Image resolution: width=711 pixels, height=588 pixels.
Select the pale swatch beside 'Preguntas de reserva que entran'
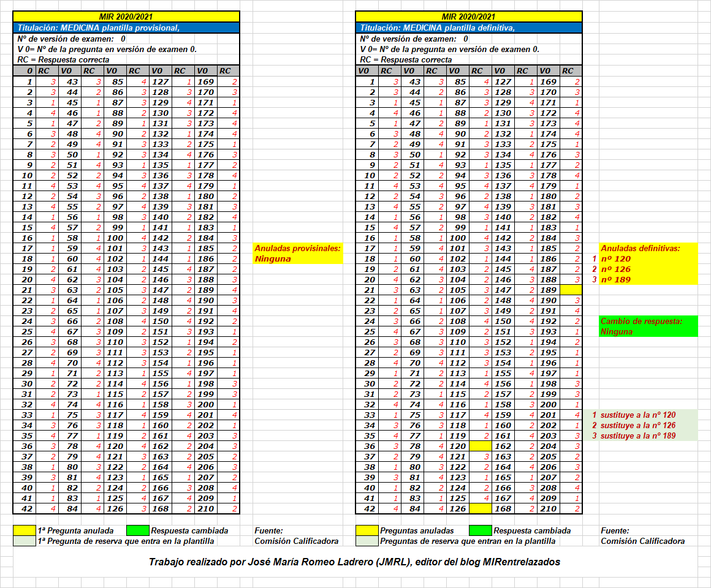pos(367,541)
